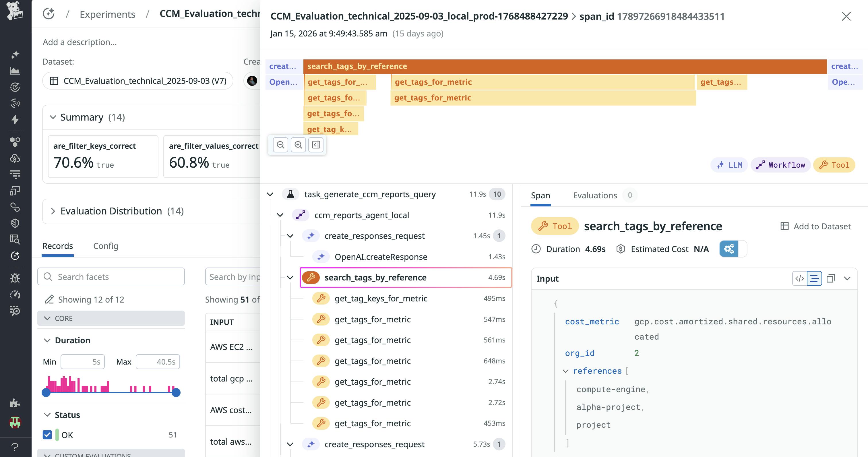Click the copy icon in the Input panel header
This screenshot has width=868, height=457.
831,278
